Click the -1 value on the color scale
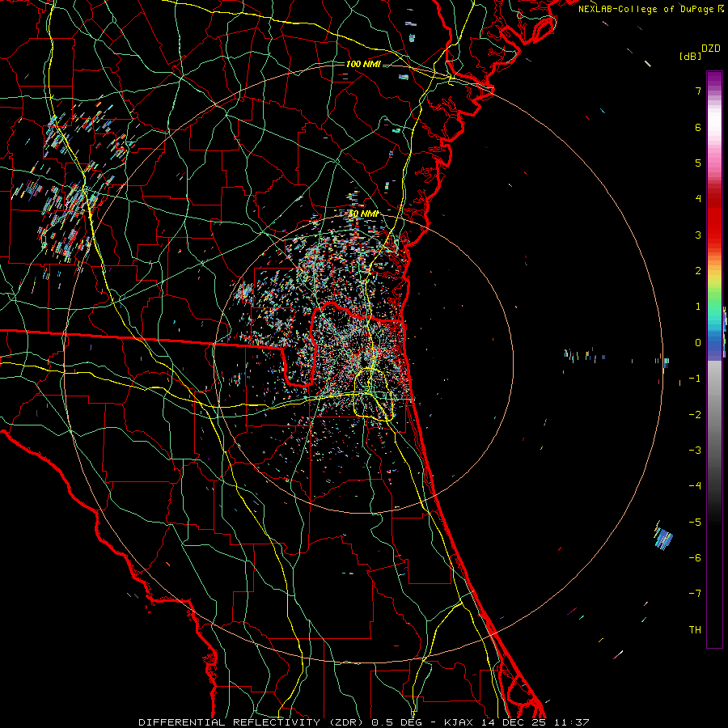 [x=695, y=379]
